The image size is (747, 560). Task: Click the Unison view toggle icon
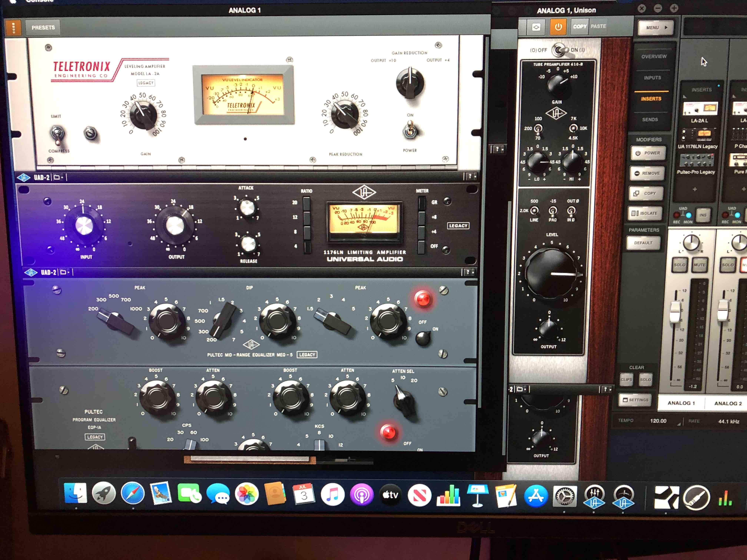536,27
